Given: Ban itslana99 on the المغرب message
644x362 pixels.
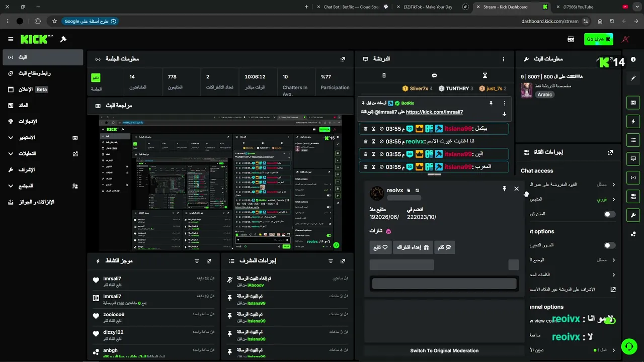Looking at the screenshot, I should [x=382, y=167].
